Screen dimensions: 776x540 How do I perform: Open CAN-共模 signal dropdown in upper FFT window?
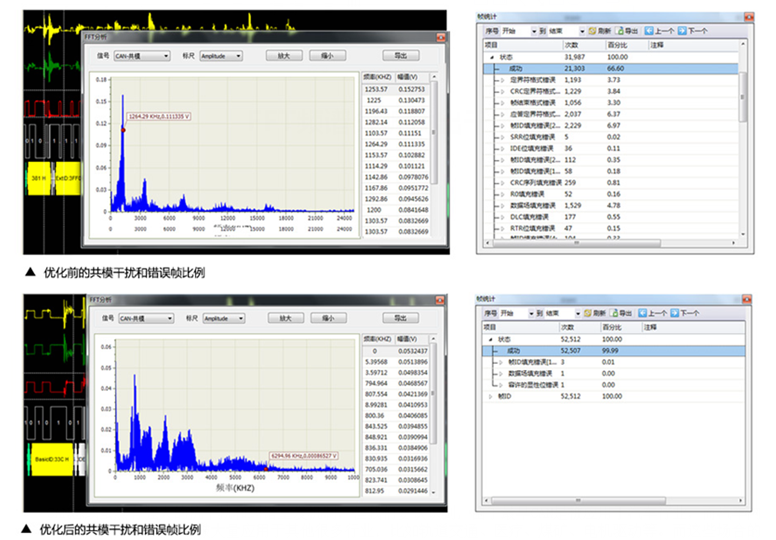142,56
